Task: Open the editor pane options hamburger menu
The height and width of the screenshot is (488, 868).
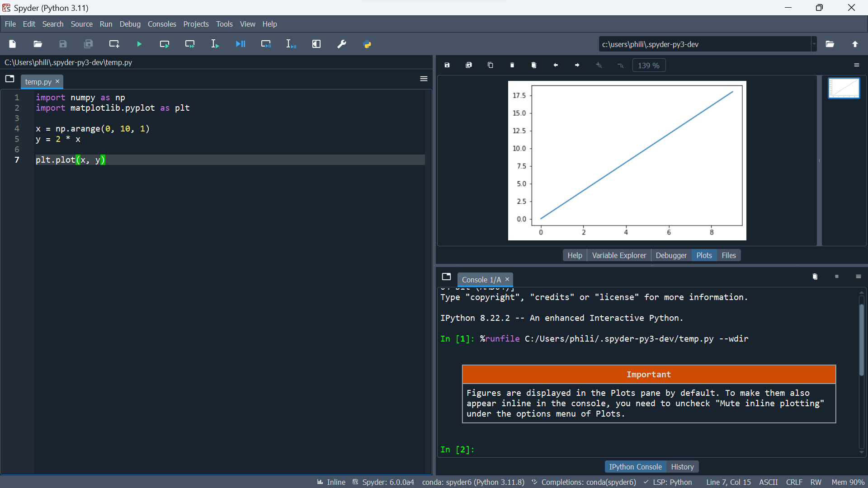Action: click(x=424, y=79)
